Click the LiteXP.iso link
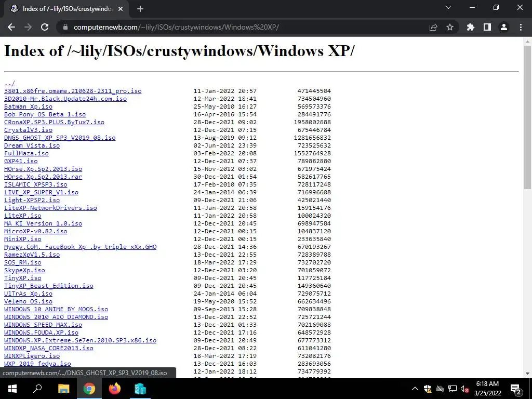532x399 pixels. pyautogui.click(x=22, y=216)
